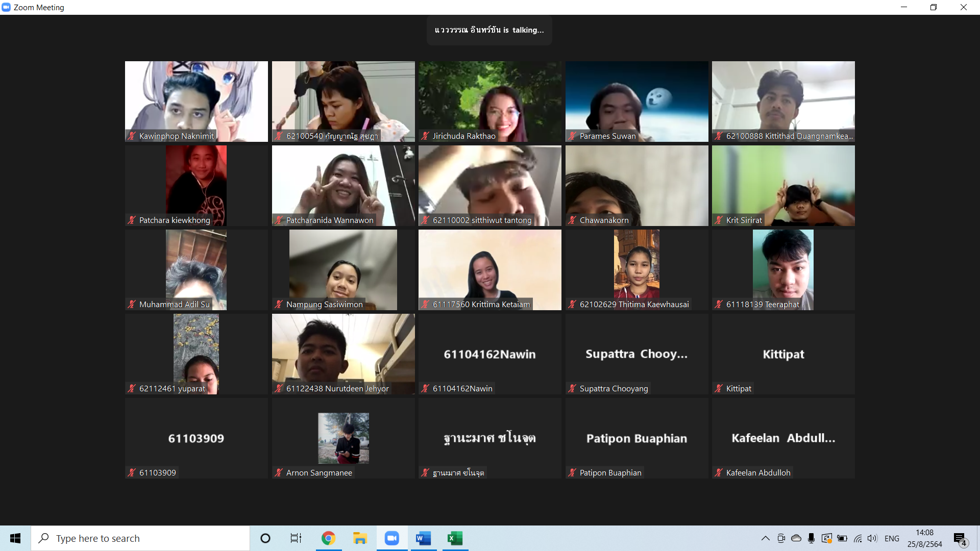Open Microsoft Excel from the taskbar
This screenshot has width=980, height=551.
point(455,538)
